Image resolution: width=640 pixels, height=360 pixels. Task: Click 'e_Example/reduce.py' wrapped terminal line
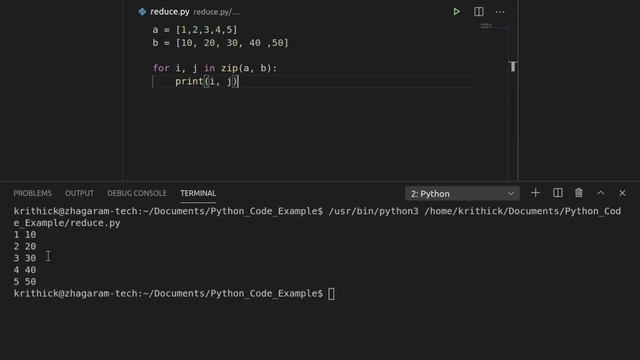[67, 223]
